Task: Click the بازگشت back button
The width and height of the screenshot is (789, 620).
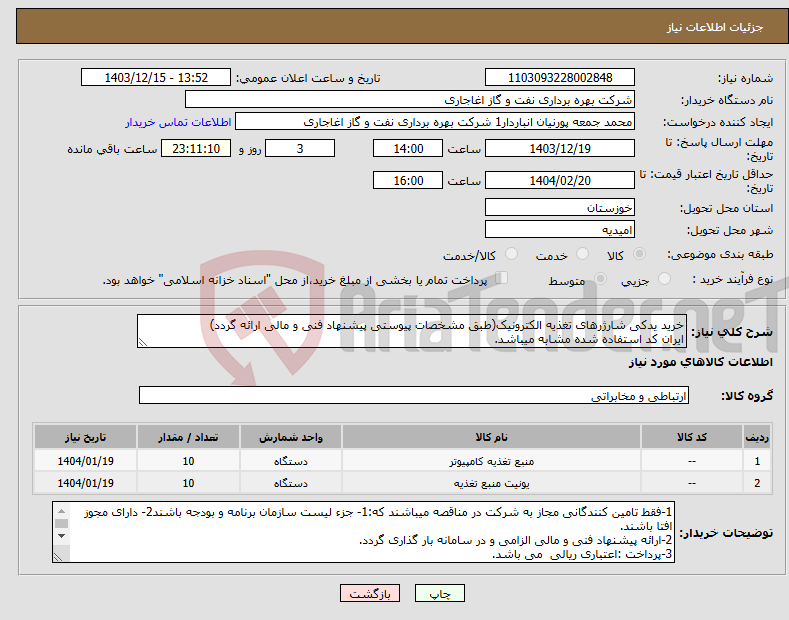Action: 370,594
